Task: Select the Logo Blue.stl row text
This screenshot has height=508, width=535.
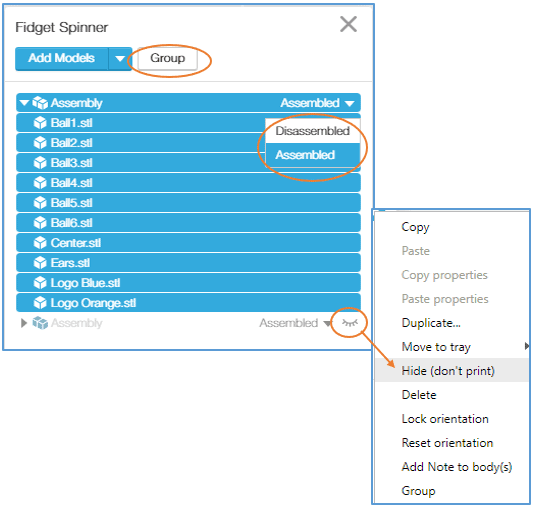Action: tap(85, 283)
